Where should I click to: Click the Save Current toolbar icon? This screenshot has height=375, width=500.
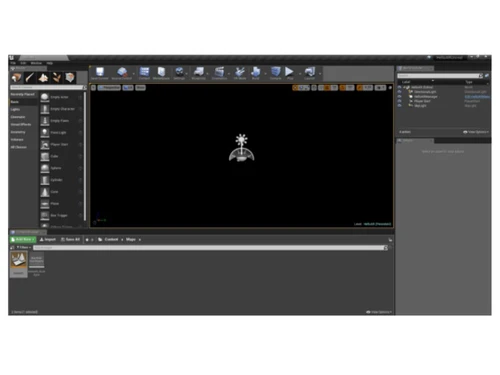(x=100, y=72)
